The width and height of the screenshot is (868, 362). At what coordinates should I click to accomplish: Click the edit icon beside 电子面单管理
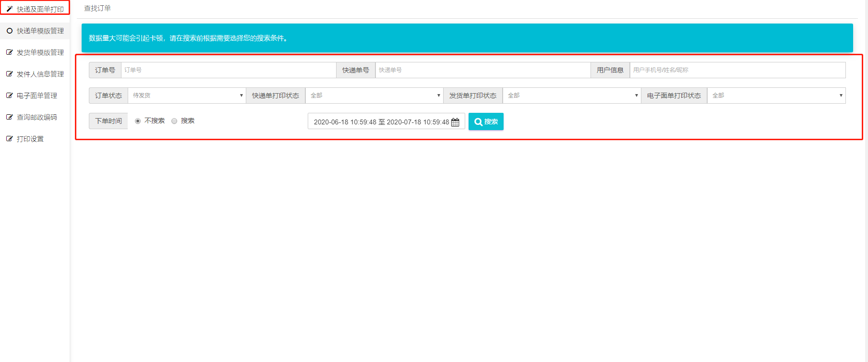pyautogui.click(x=10, y=96)
